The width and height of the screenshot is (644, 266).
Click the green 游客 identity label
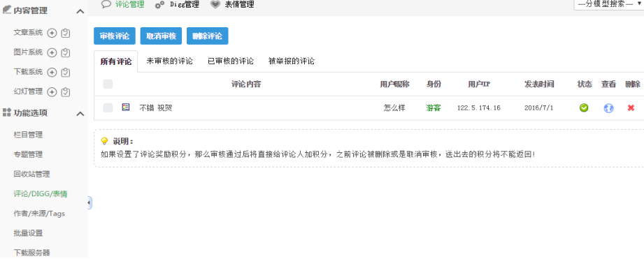point(434,108)
